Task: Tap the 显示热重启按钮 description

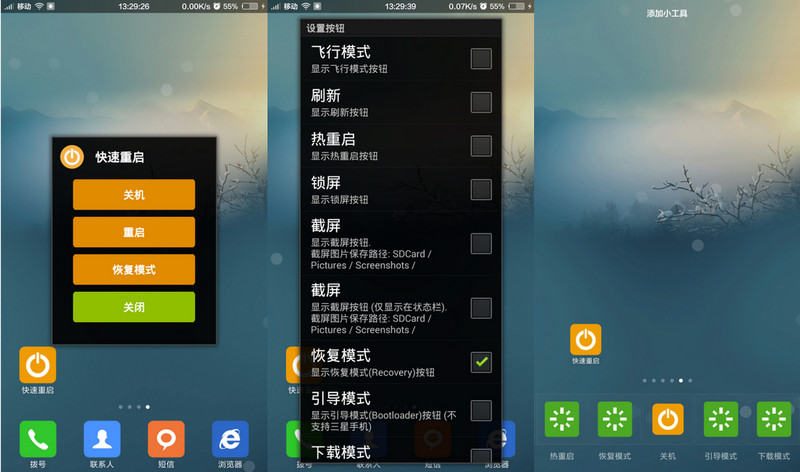Action: (x=344, y=156)
